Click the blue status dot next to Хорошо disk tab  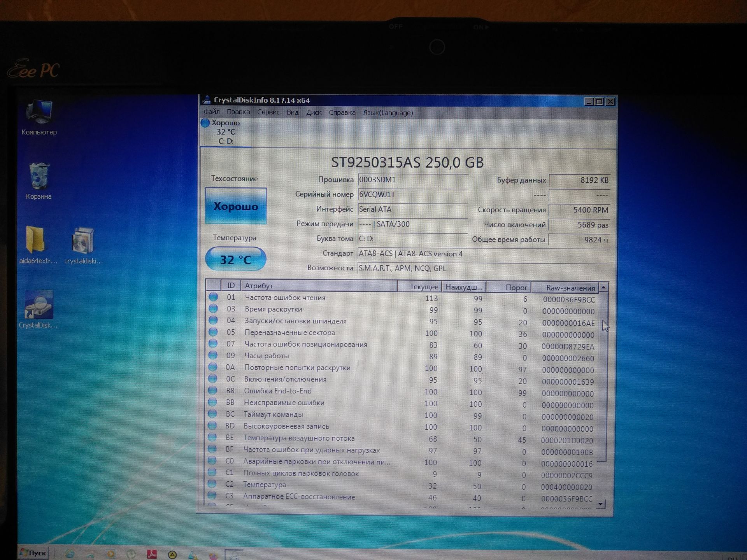click(205, 123)
